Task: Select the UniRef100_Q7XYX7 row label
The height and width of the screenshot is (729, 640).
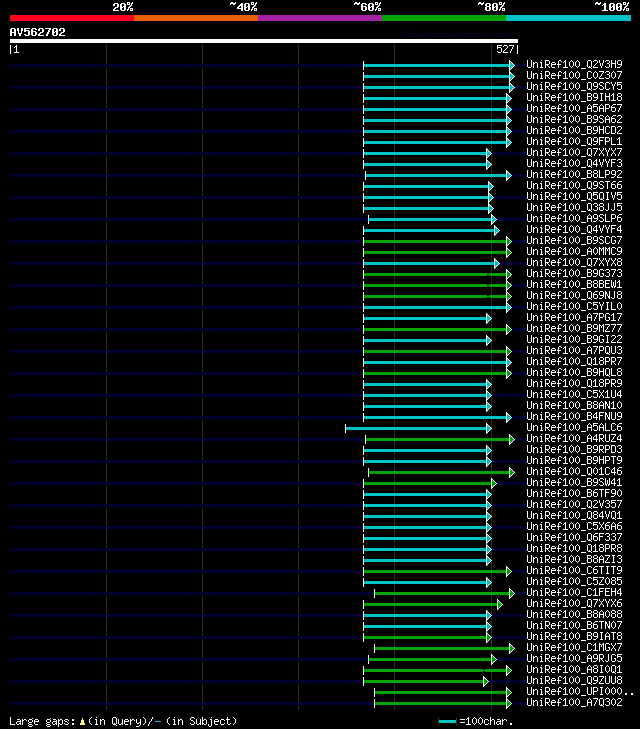Action: [x=574, y=152]
